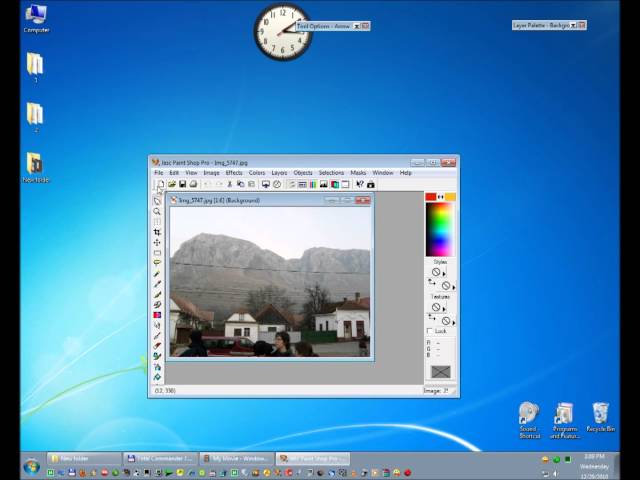This screenshot has width=640, height=480.
Task: Select the Zoom magnifier tool
Action: click(x=157, y=211)
